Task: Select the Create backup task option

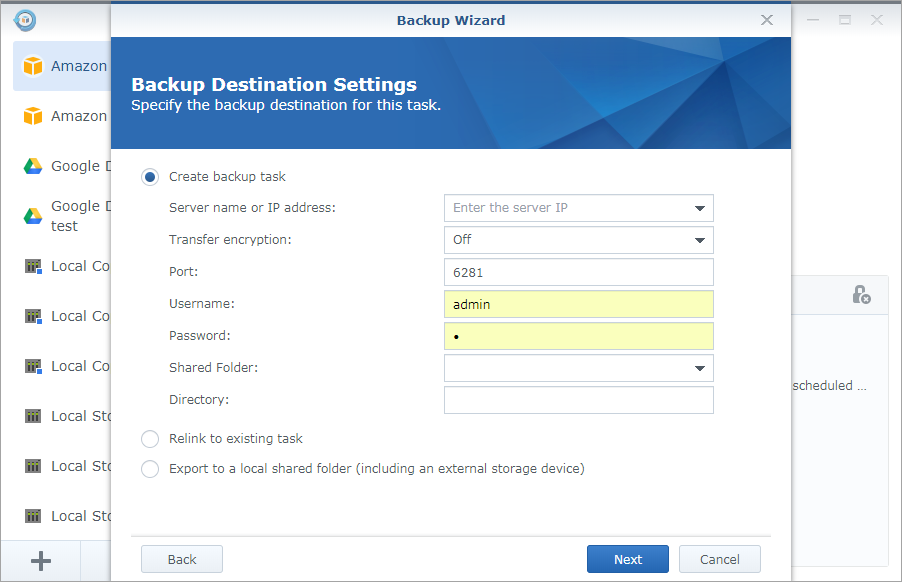Action: point(150,176)
